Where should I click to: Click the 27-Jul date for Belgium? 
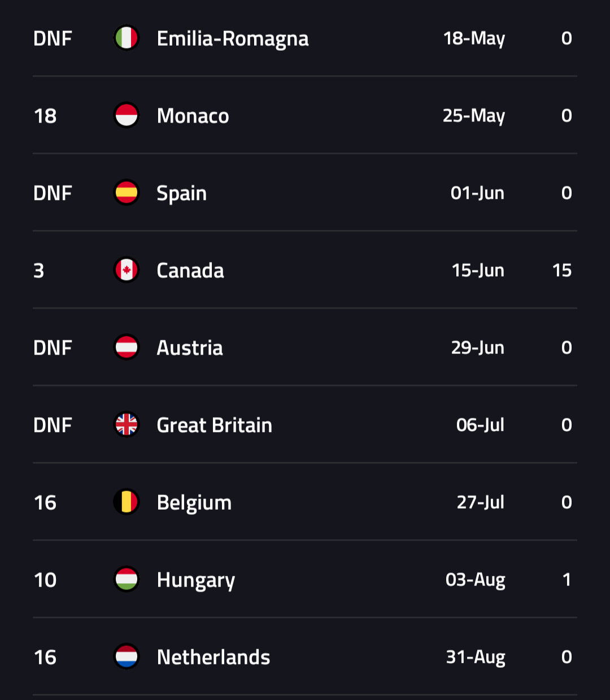[x=480, y=502]
